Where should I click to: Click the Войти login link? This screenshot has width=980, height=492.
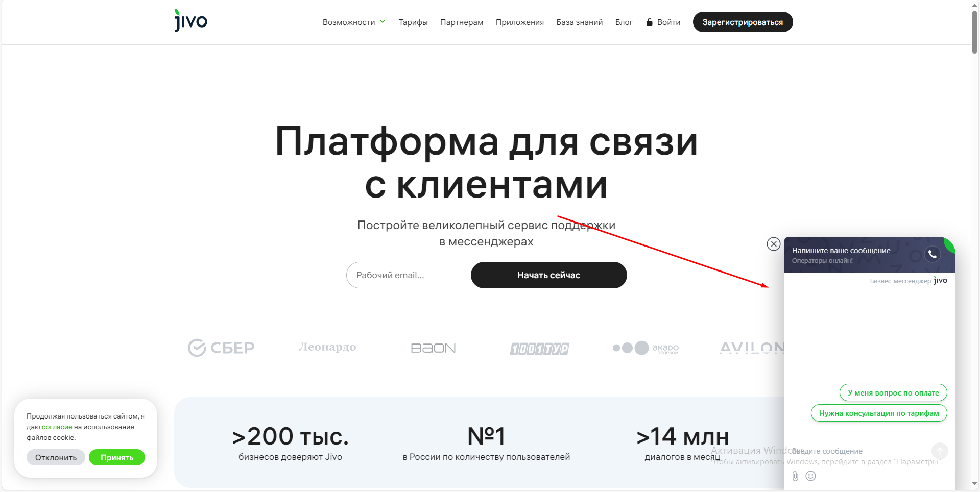tap(663, 22)
